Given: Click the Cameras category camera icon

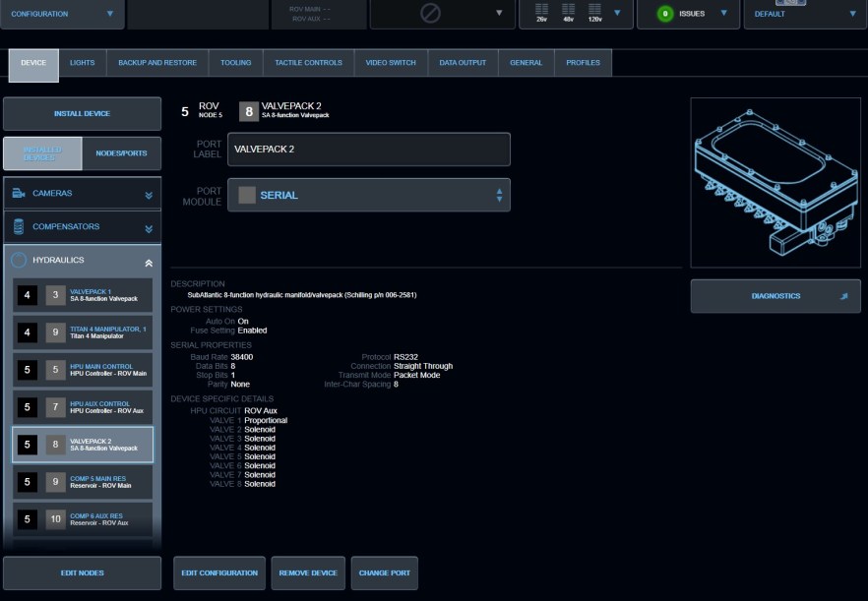Looking at the screenshot, I should (19, 194).
